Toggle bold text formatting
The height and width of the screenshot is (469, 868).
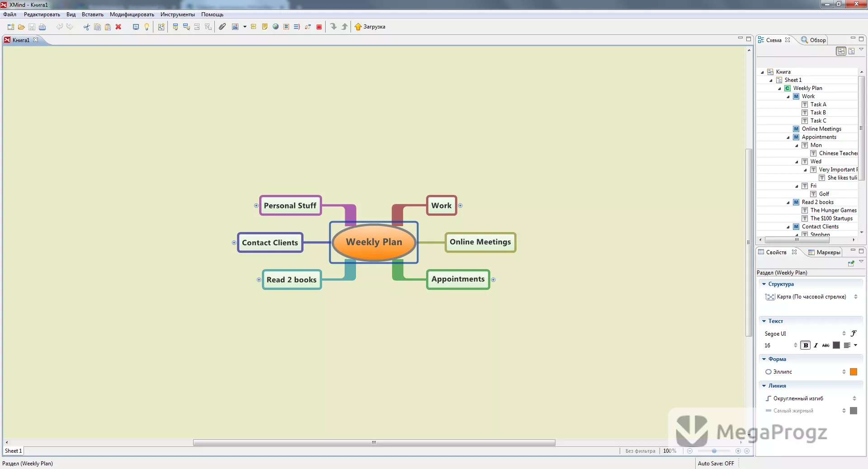point(806,345)
